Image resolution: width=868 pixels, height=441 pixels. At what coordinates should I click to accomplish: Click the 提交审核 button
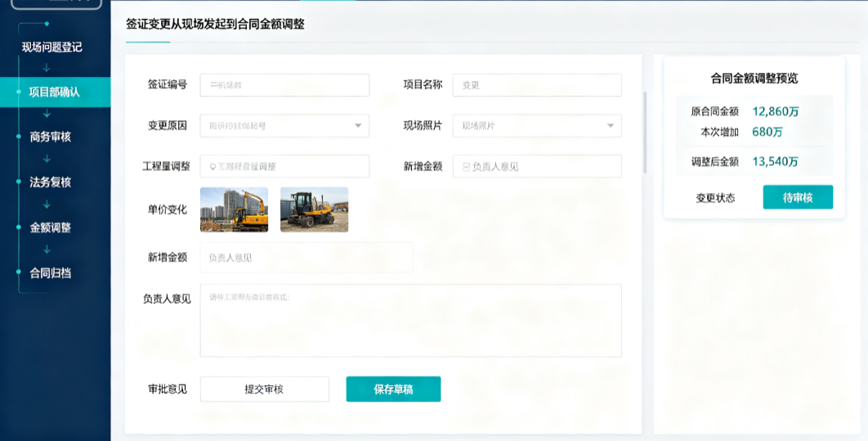[x=265, y=389]
